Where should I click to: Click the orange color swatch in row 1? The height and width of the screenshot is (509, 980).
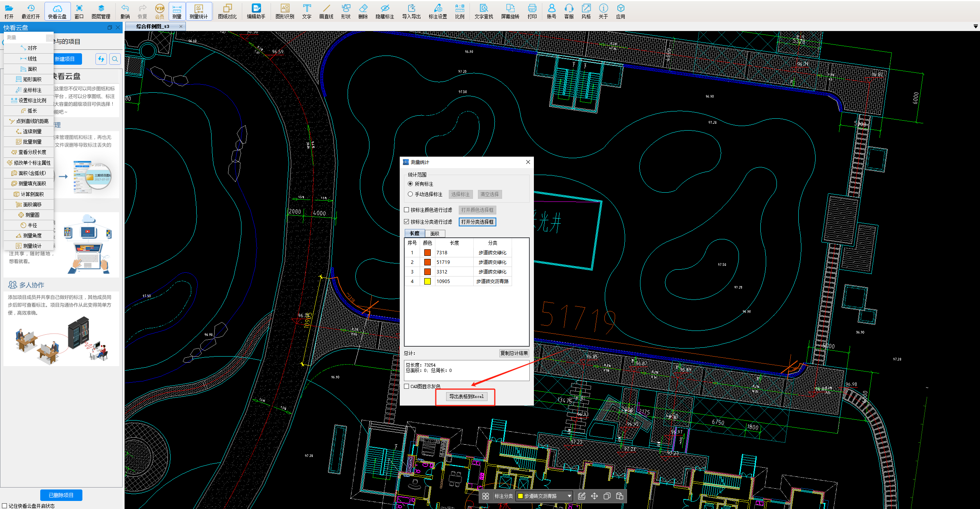point(427,253)
